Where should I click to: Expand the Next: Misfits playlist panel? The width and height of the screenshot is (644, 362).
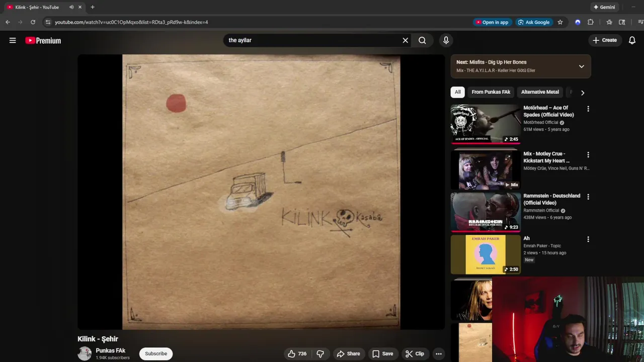[581, 66]
